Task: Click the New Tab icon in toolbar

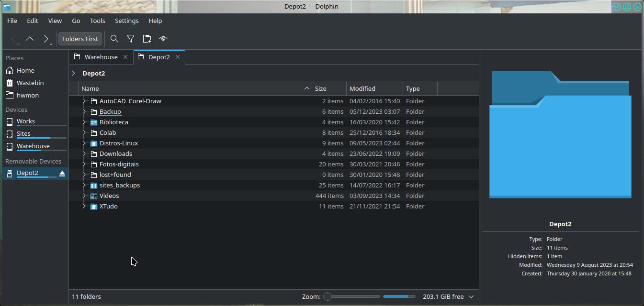Action: click(x=147, y=39)
